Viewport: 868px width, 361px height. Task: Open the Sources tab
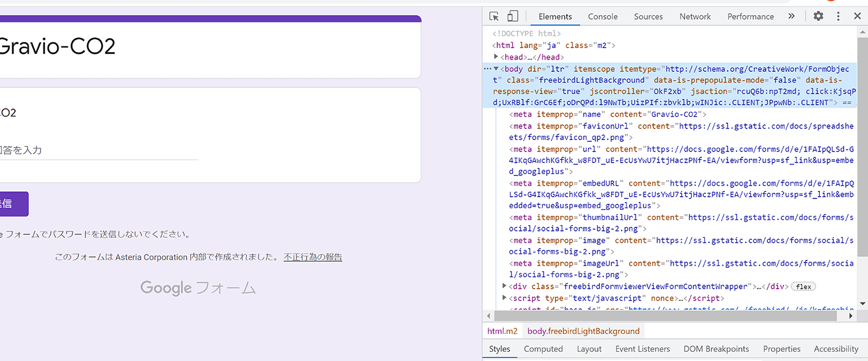pos(648,17)
